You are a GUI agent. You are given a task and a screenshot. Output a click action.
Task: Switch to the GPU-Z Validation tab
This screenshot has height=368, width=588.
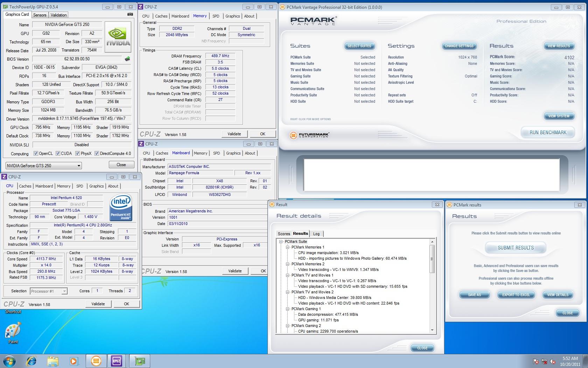point(58,15)
